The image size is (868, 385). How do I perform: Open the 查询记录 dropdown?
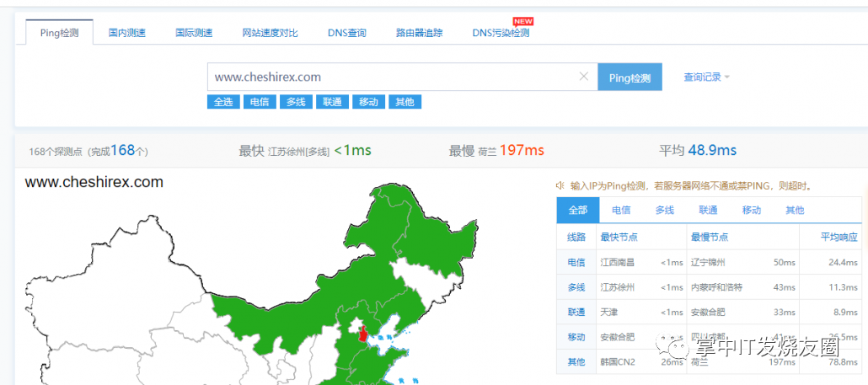click(x=706, y=77)
